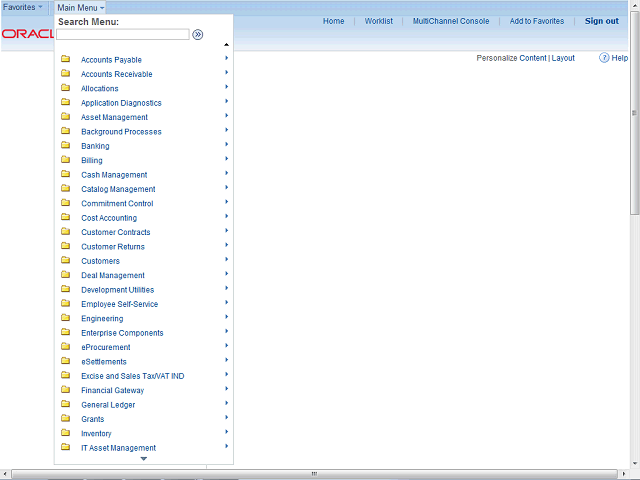Image resolution: width=640 pixels, height=480 pixels.
Task: Click the Employee Self-Service folder icon
Action: [65, 303]
